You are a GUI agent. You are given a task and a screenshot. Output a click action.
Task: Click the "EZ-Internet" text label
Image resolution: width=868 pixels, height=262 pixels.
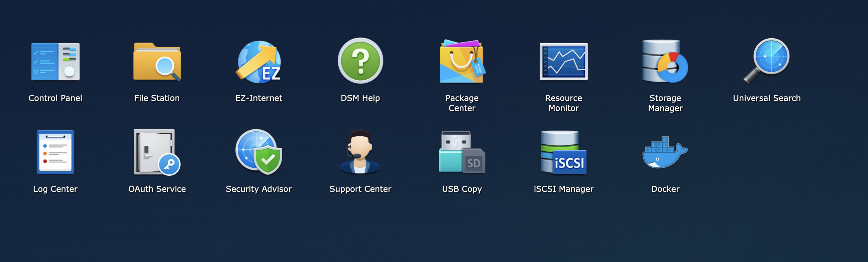(x=259, y=98)
